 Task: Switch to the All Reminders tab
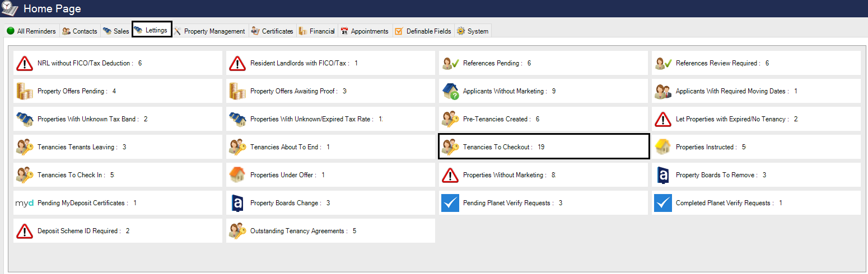[x=31, y=31]
